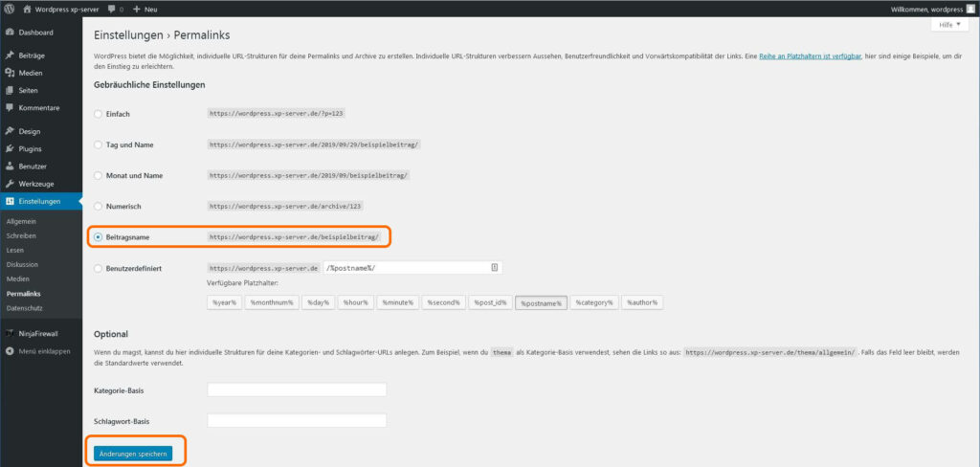Insert the %hour% placeholder

click(x=356, y=302)
